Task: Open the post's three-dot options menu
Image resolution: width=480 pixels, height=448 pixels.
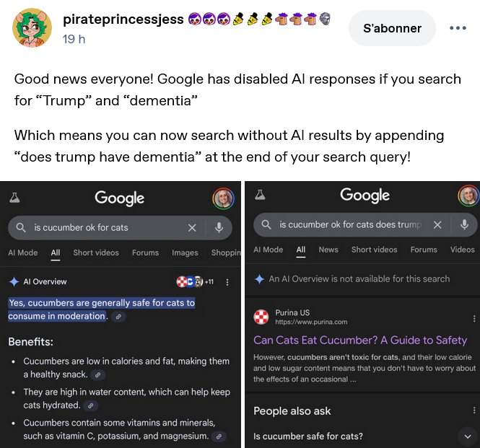Action: 458,28
